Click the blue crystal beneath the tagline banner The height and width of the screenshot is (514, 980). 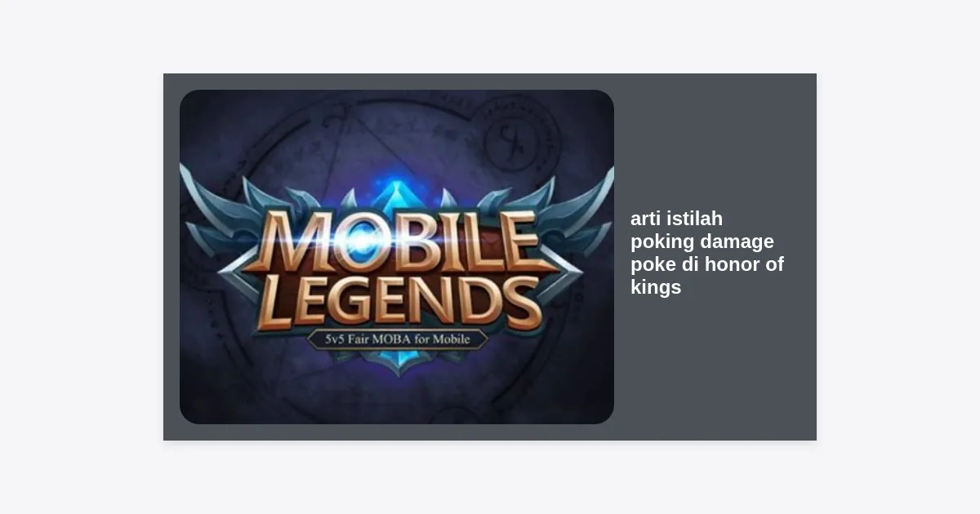point(398,361)
